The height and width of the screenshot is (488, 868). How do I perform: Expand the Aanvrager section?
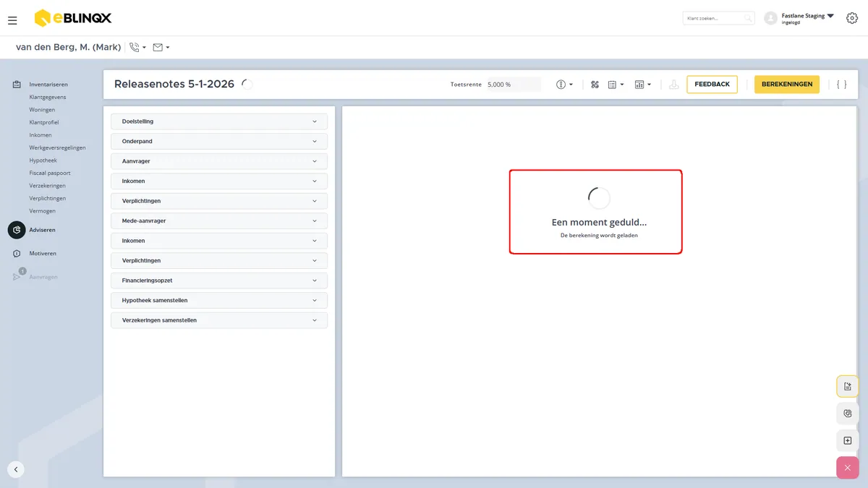click(219, 161)
